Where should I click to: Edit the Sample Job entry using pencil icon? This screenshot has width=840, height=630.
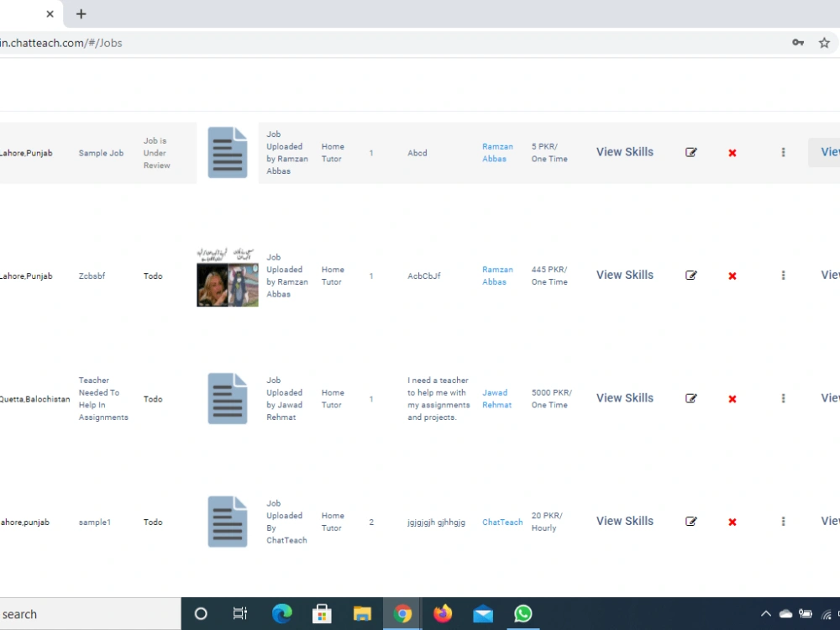click(691, 152)
